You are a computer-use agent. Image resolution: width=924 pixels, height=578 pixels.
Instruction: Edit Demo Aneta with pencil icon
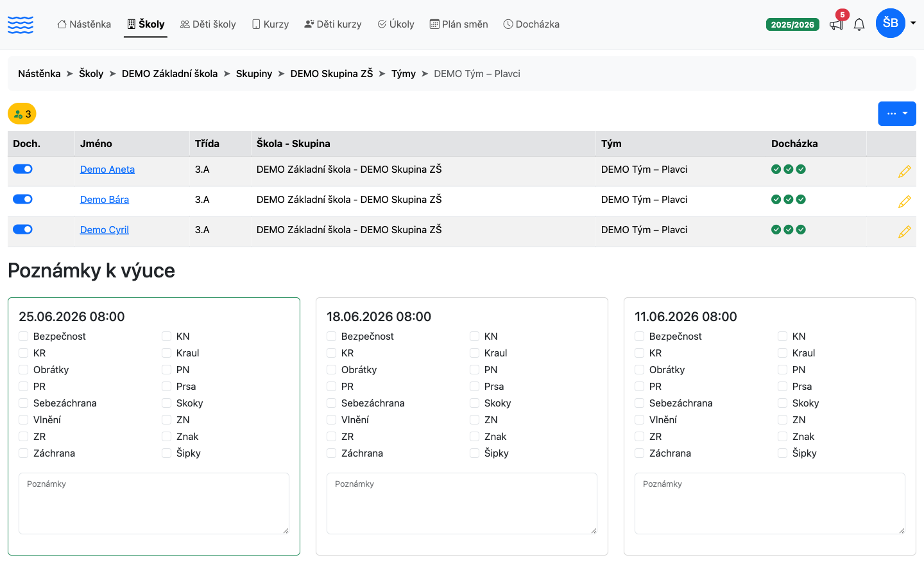click(904, 171)
